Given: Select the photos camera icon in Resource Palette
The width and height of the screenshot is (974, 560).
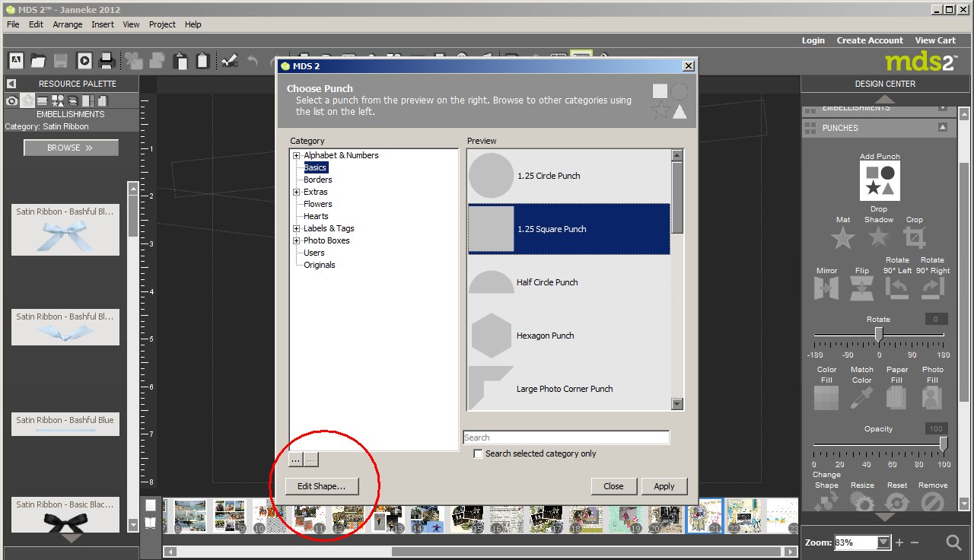Looking at the screenshot, I should [x=11, y=100].
